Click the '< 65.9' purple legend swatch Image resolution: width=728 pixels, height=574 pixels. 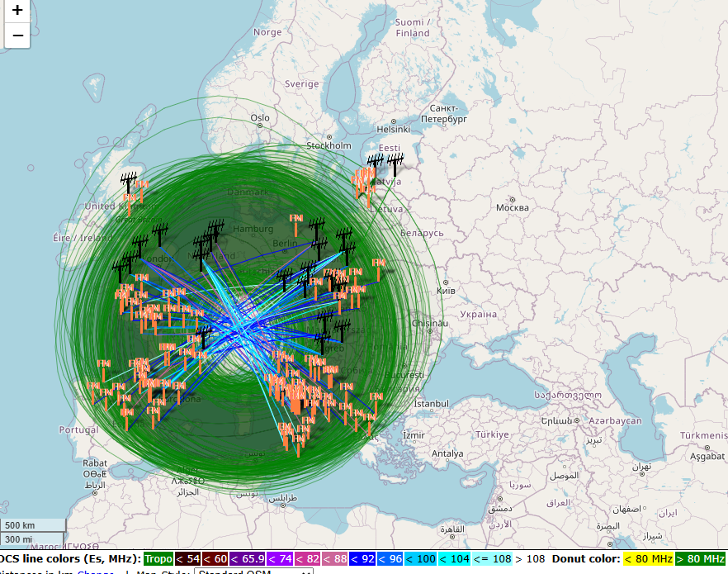click(x=248, y=558)
